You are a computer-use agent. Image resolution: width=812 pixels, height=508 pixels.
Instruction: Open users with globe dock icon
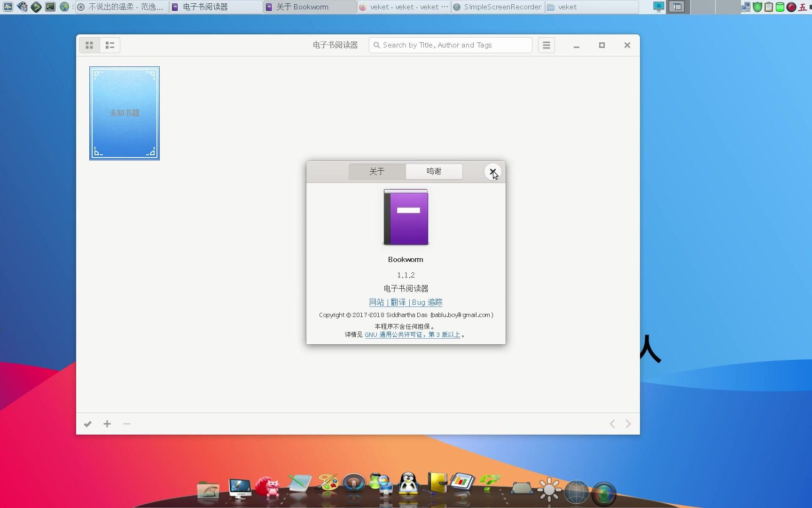[x=381, y=484]
